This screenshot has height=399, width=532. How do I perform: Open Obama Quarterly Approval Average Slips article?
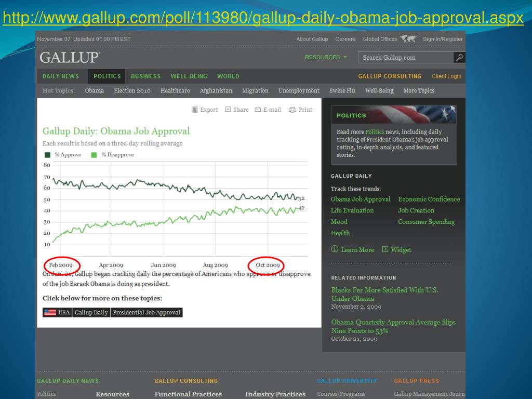pyautogui.click(x=394, y=326)
